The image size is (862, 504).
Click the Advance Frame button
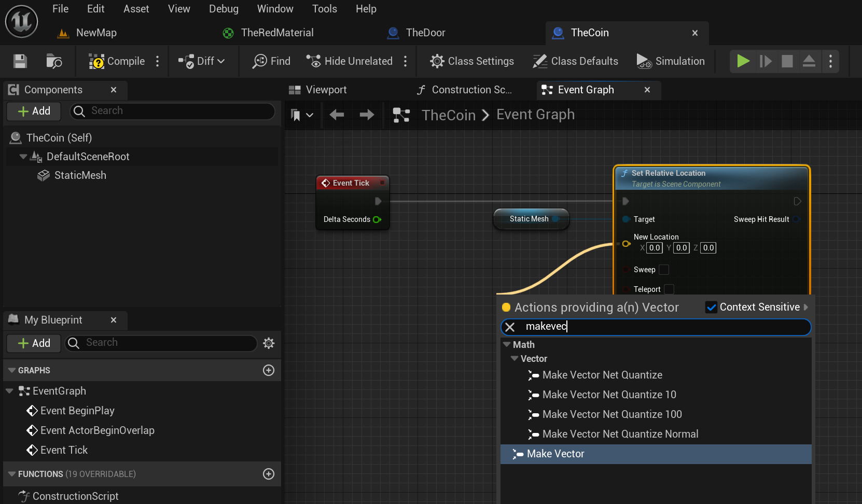coord(766,61)
